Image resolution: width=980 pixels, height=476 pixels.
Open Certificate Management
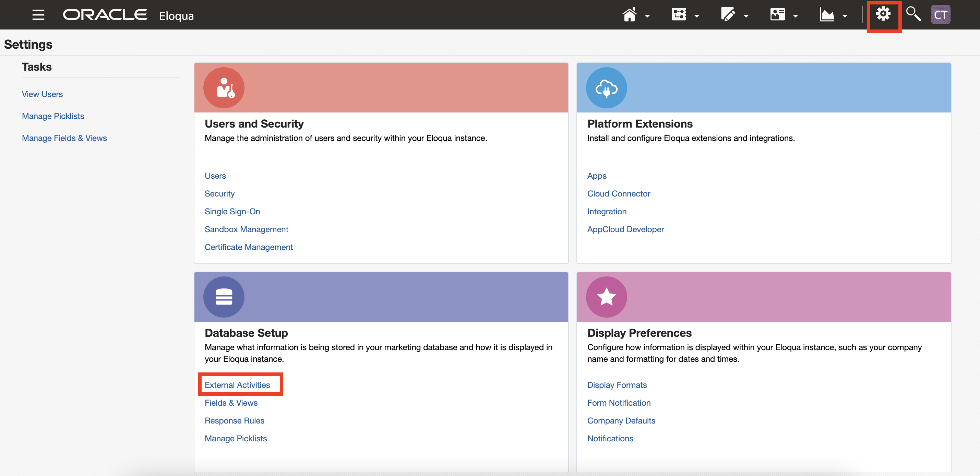(x=249, y=247)
